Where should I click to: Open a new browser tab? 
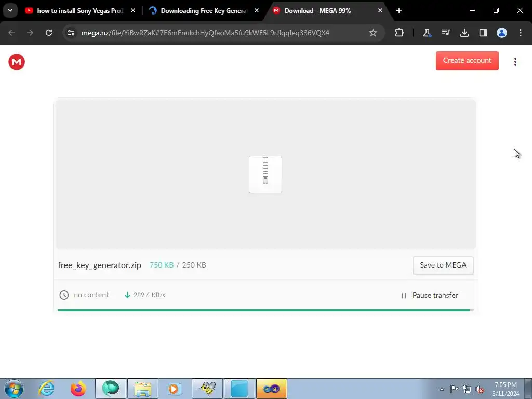click(x=399, y=11)
